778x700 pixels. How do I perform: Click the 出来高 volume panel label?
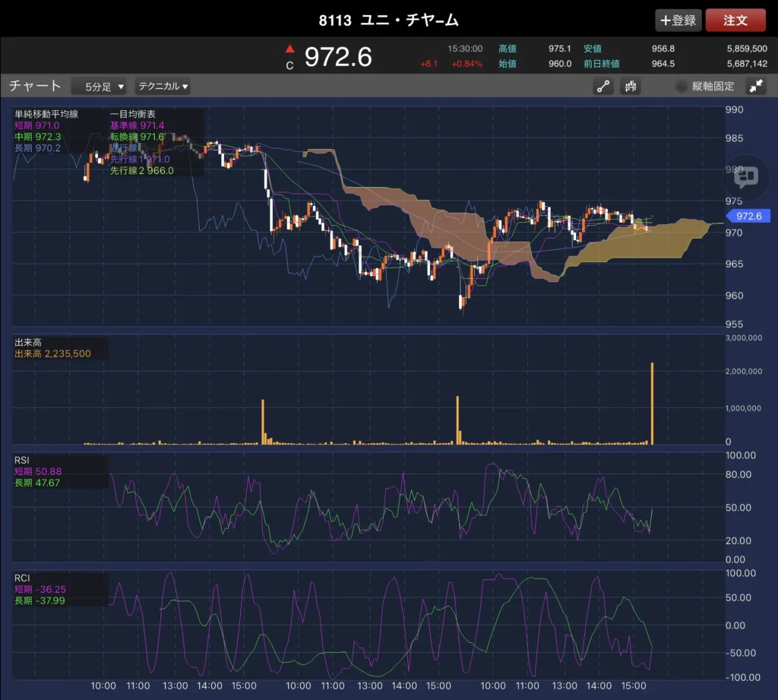coord(26,343)
